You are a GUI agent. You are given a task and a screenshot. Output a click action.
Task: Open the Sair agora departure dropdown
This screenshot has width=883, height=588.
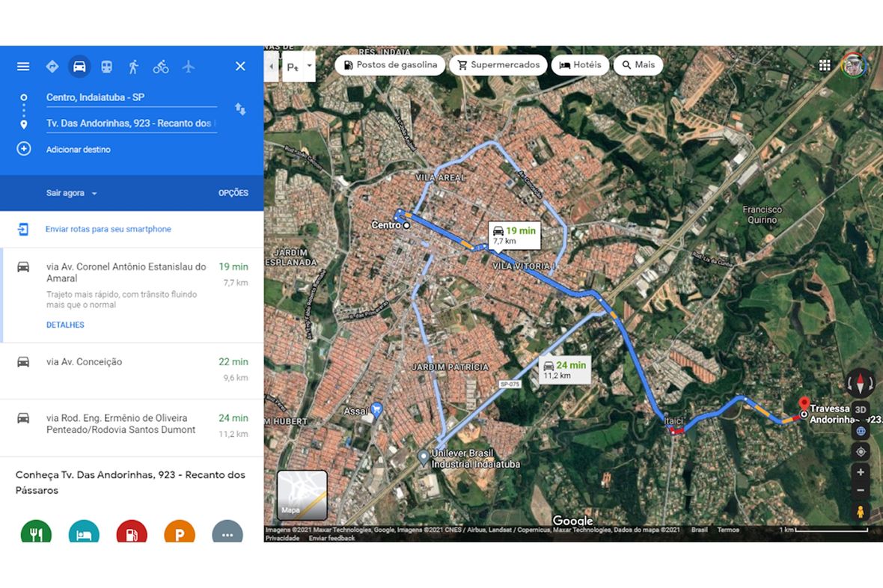tap(72, 193)
